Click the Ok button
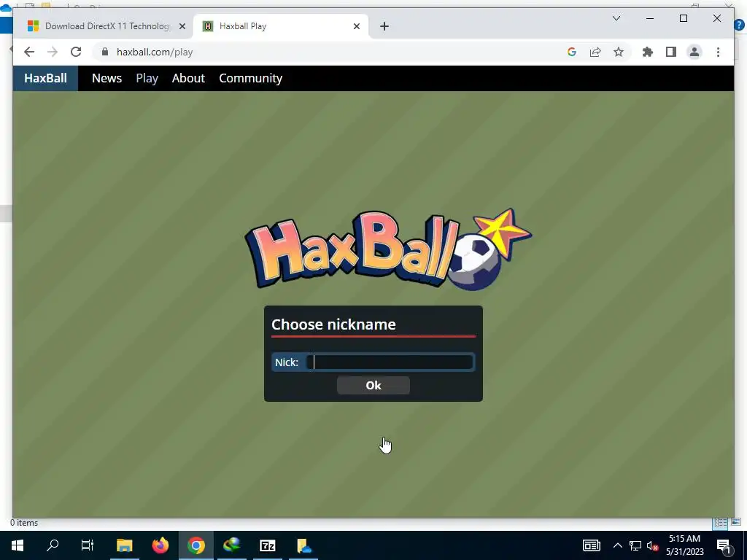Viewport: 747px width, 560px height. click(373, 385)
